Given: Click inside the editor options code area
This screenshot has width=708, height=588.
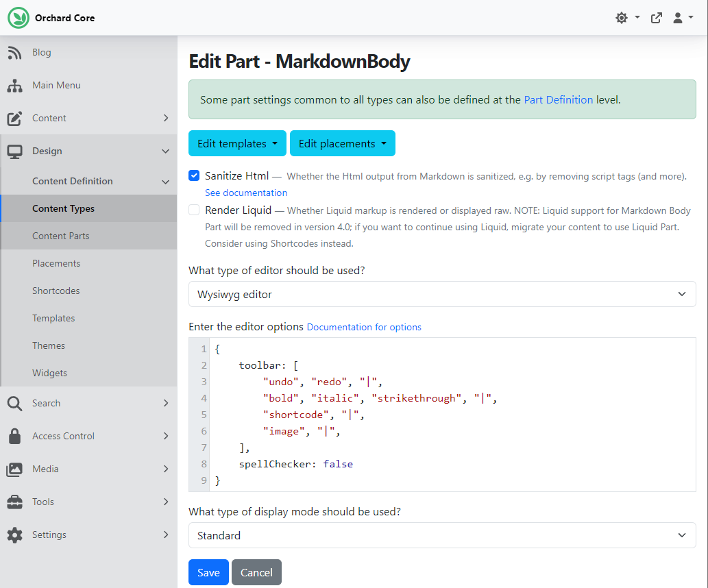Looking at the screenshot, I should coord(452,415).
